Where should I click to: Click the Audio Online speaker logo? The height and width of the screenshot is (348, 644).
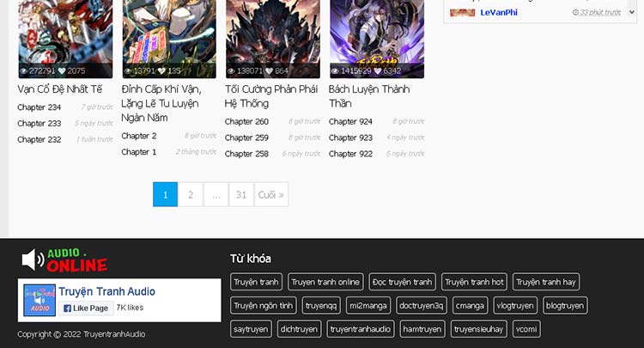[x=64, y=260]
